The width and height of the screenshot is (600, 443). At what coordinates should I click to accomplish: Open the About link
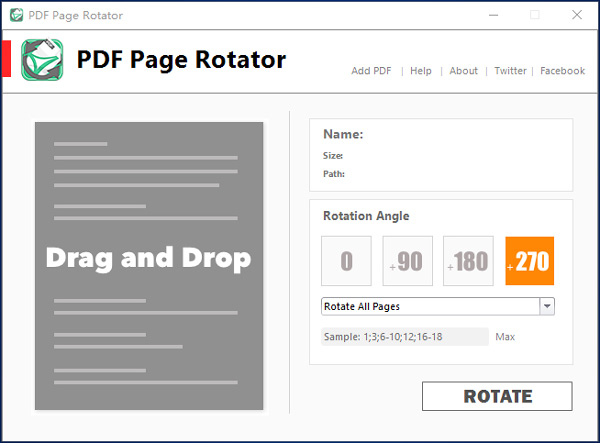click(x=463, y=71)
